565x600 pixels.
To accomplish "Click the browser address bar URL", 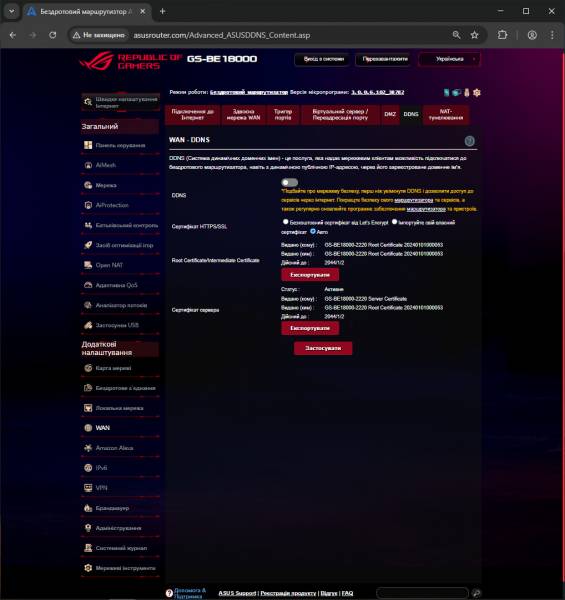I will pyautogui.click(x=221, y=35).
